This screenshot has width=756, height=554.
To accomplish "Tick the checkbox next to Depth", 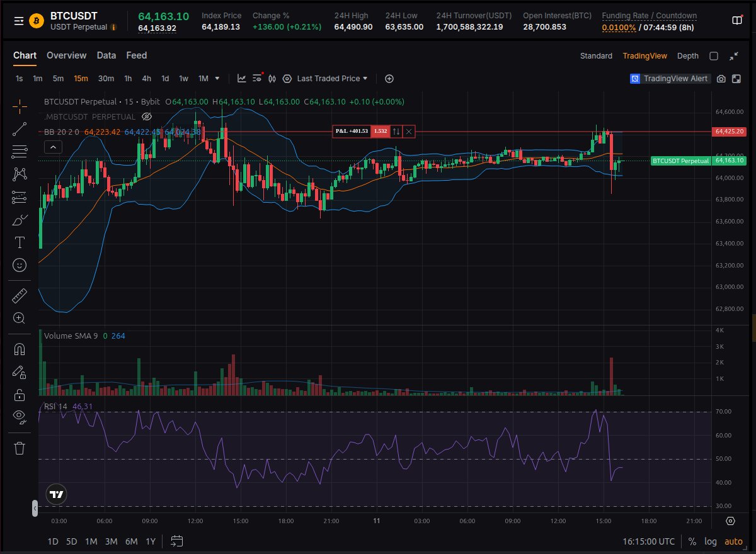I will (714, 56).
